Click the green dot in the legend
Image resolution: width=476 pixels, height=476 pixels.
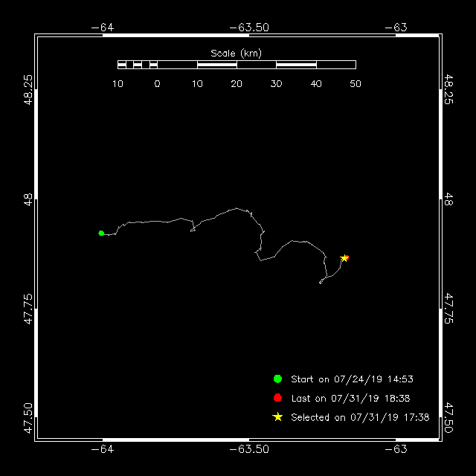[277, 379]
